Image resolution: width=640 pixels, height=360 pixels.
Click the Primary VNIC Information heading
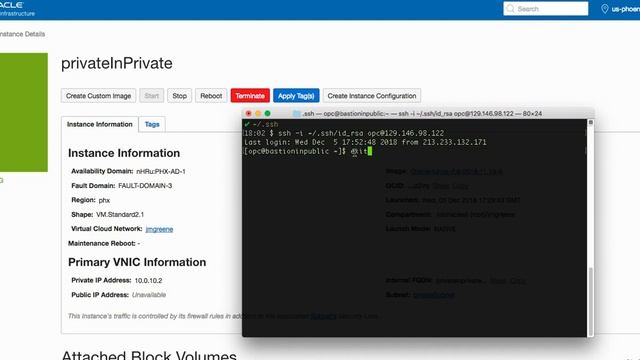(x=137, y=262)
